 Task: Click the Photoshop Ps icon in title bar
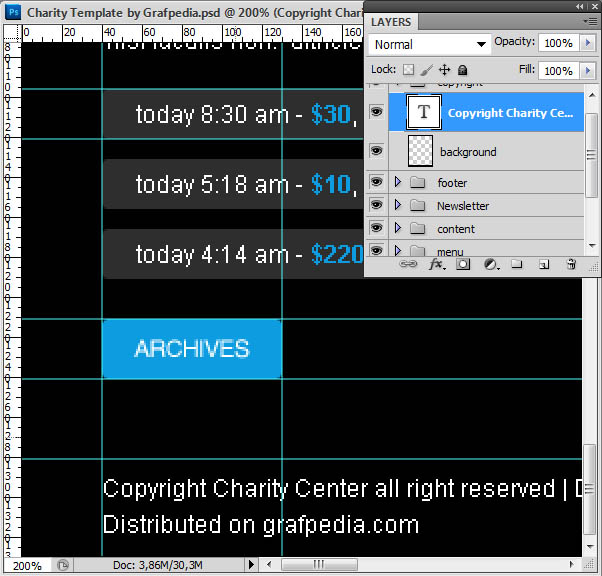click(x=13, y=12)
